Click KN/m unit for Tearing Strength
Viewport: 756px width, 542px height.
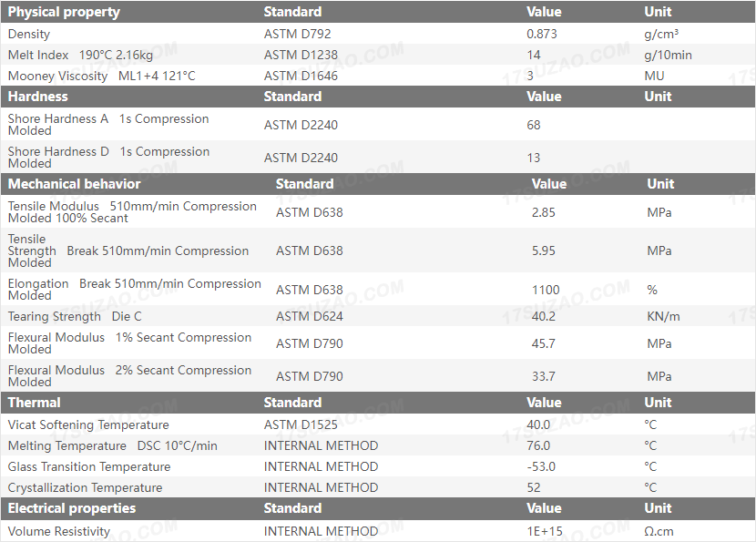tap(663, 316)
